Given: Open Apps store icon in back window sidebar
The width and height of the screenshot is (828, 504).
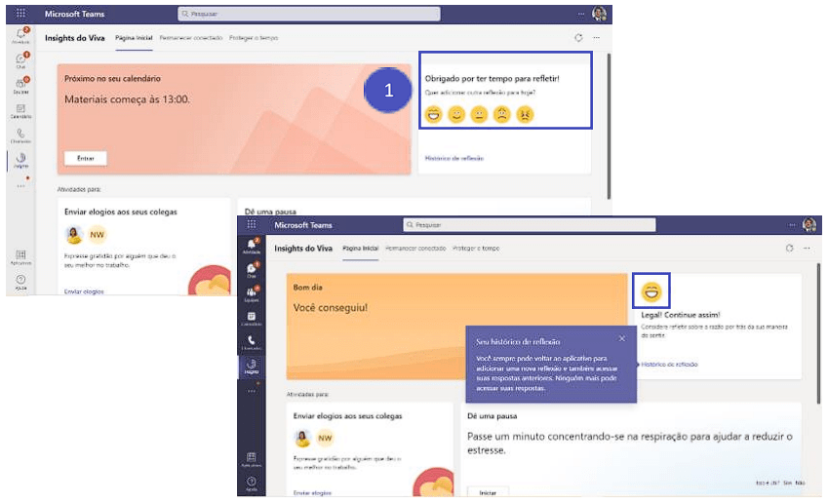Looking at the screenshot, I should [21, 257].
